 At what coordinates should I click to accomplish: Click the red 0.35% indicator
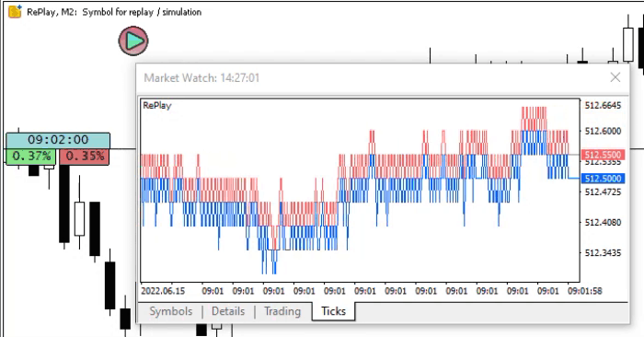point(85,157)
